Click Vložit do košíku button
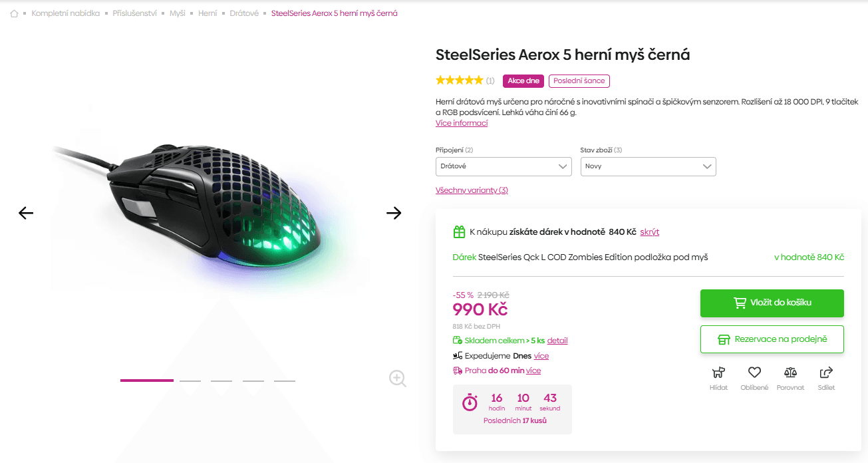The height and width of the screenshot is (463, 868). (772, 303)
